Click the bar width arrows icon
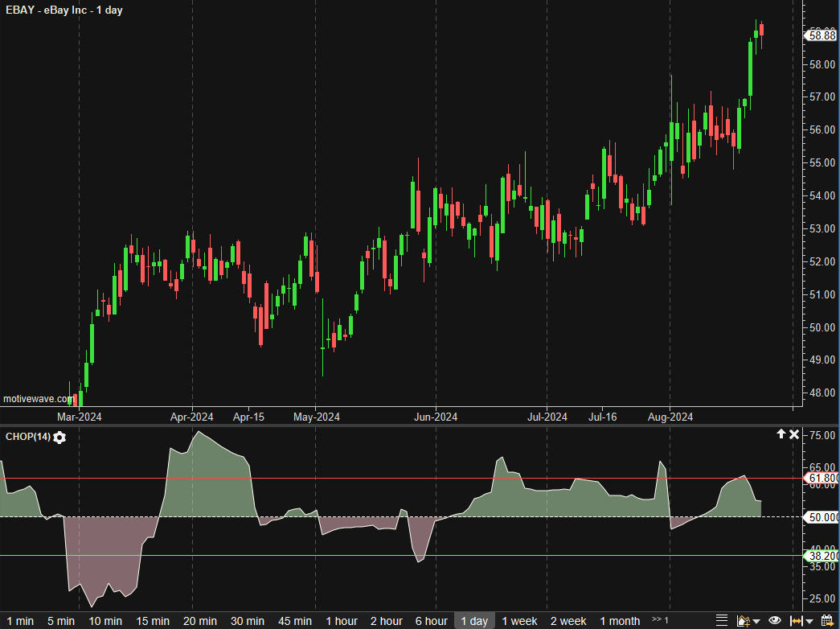 796,620
